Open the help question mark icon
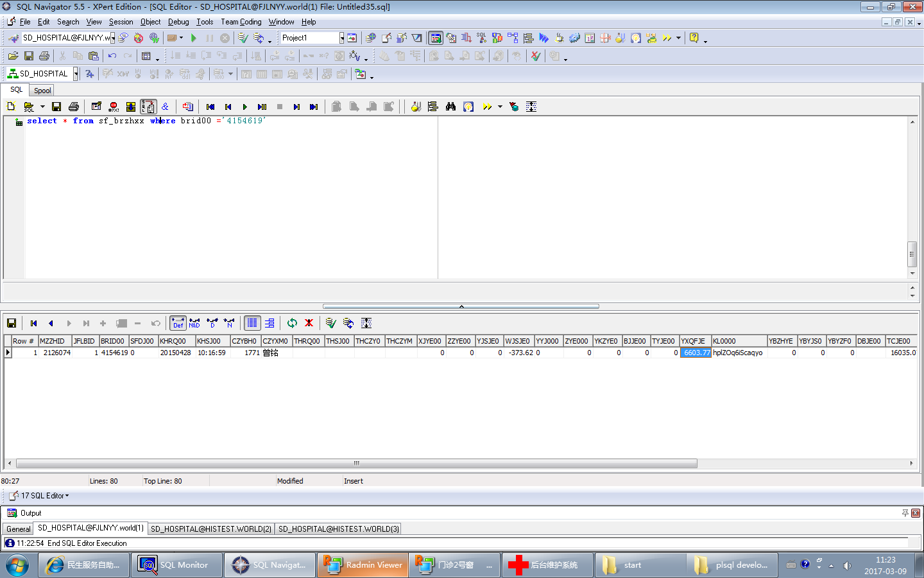 click(694, 38)
